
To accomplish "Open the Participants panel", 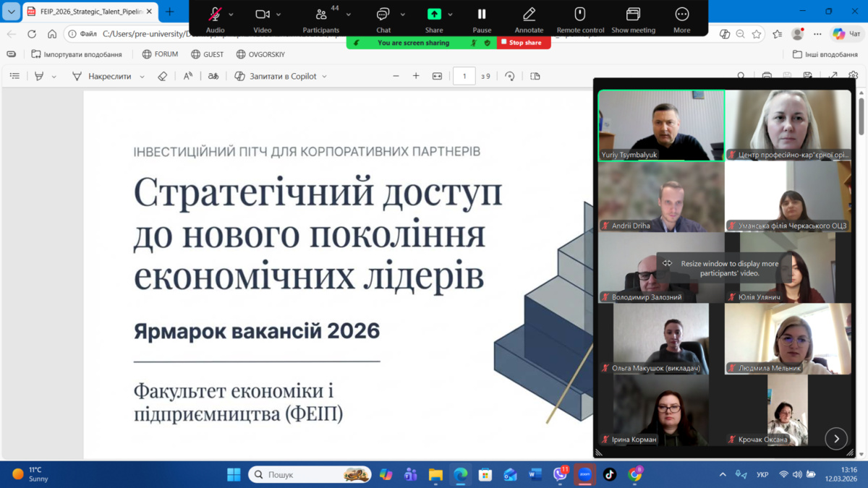I will point(321,14).
